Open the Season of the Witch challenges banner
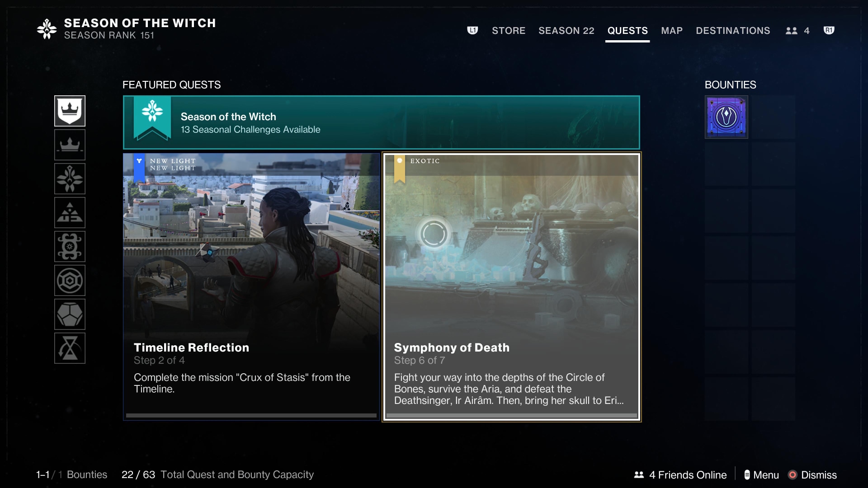868x488 pixels. pos(382,122)
